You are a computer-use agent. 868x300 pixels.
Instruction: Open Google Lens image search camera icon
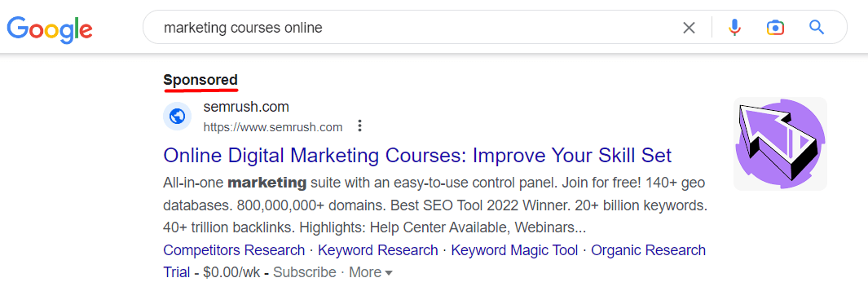(x=776, y=28)
